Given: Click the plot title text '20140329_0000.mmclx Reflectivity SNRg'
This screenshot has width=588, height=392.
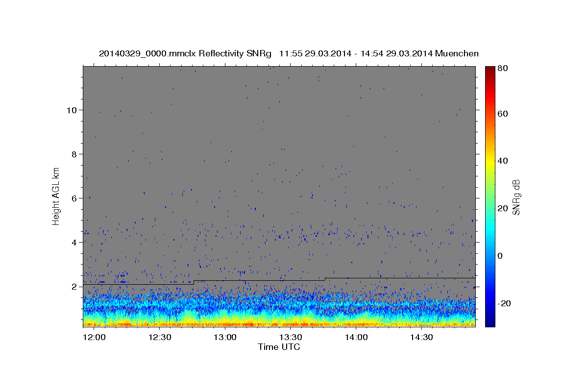Looking at the screenshot, I should click(x=185, y=53).
